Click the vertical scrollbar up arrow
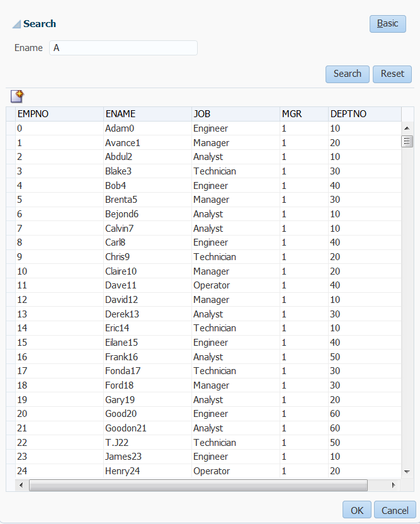Viewport: 420px width, 524px height. pyautogui.click(x=407, y=128)
